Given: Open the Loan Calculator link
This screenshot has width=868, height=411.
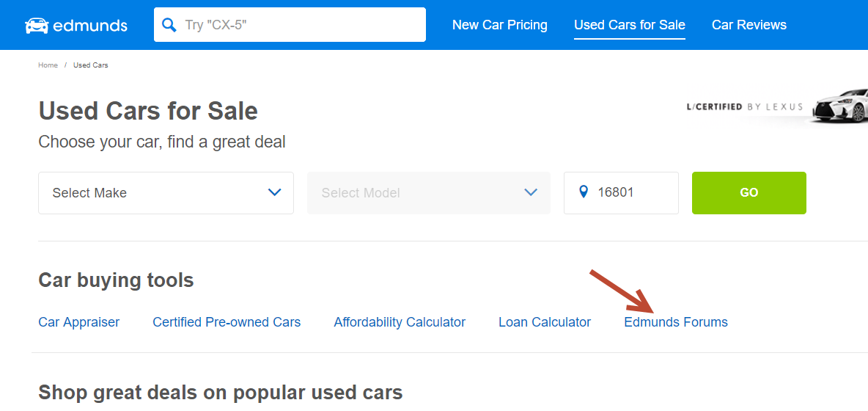Looking at the screenshot, I should point(545,321).
